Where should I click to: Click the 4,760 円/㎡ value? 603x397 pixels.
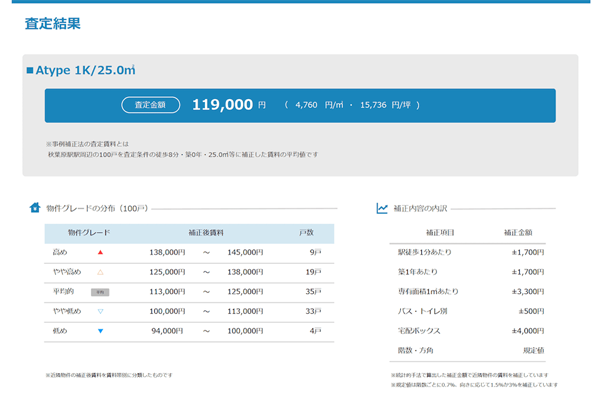(x=319, y=105)
